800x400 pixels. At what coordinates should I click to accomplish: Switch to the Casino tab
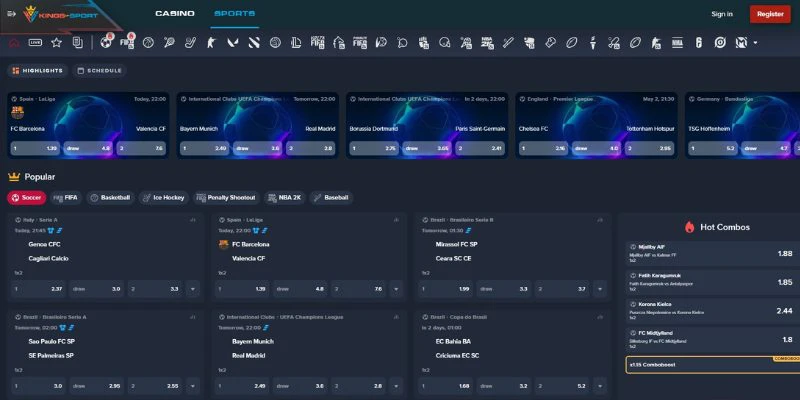(175, 14)
